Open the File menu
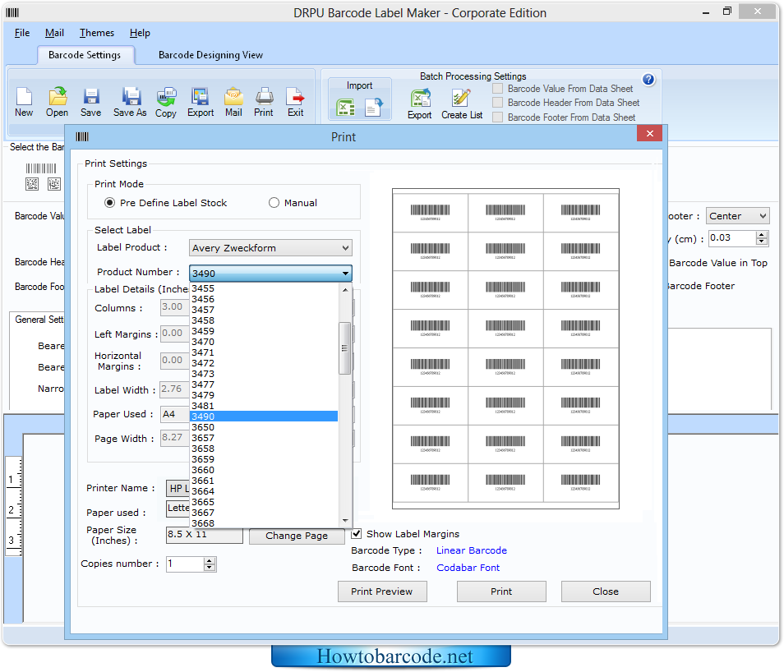 (x=22, y=33)
